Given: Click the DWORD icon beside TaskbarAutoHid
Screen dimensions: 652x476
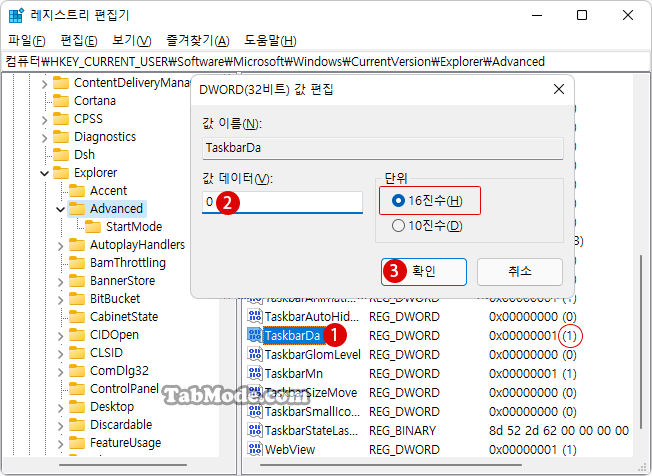Looking at the screenshot, I should pos(254,316).
